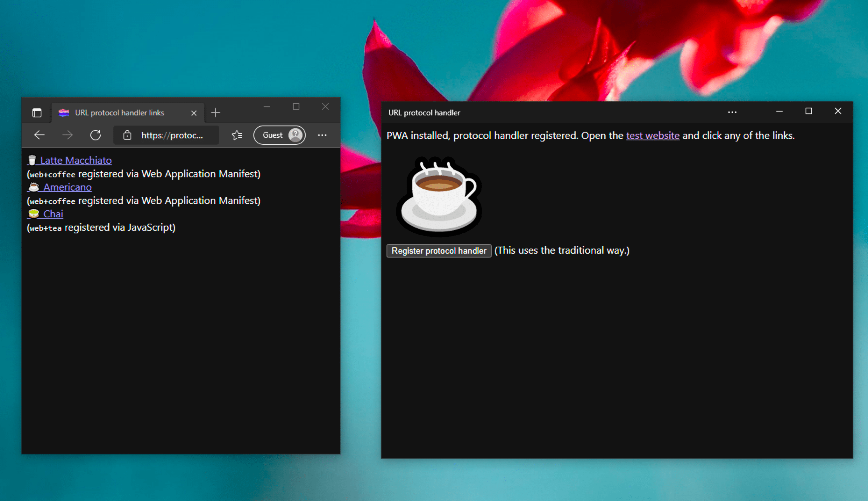Click the favorites star icon in Edge
Viewport: 868px width, 501px height.
pyautogui.click(x=236, y=135)
